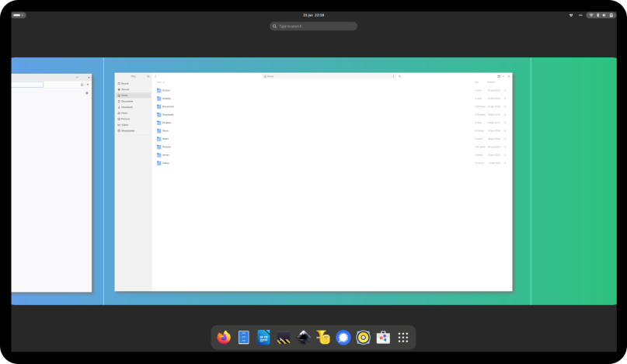Switch Files to grid view
The width and height of the screenshot is (627, 364).
[x=499, y=76]
